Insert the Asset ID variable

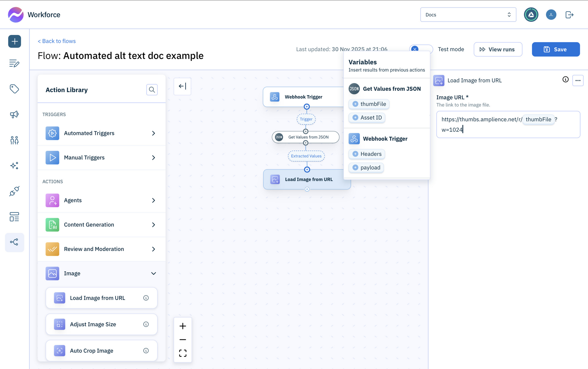tap(367, 118)
